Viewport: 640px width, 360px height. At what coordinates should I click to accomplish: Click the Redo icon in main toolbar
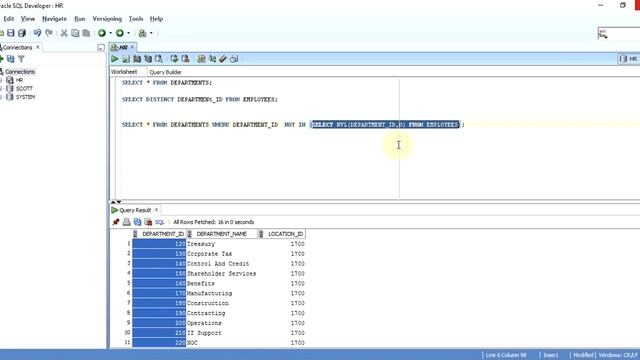click(x=49, y=33)
